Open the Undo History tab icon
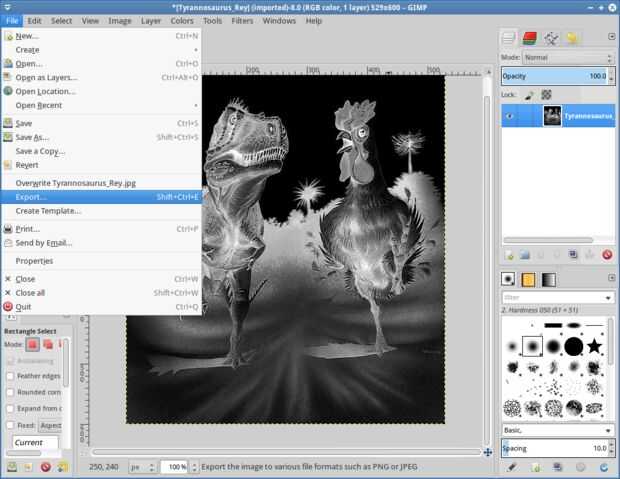 click(572, 38)
